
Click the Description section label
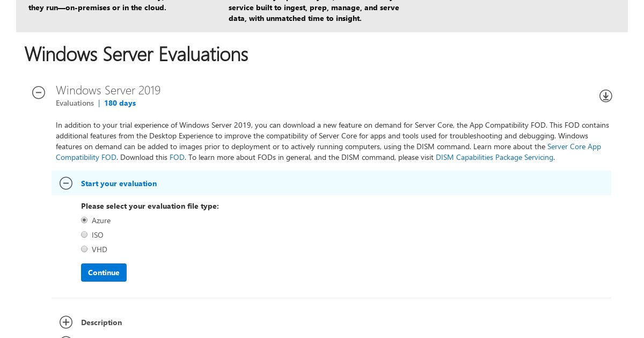[101, 322]
